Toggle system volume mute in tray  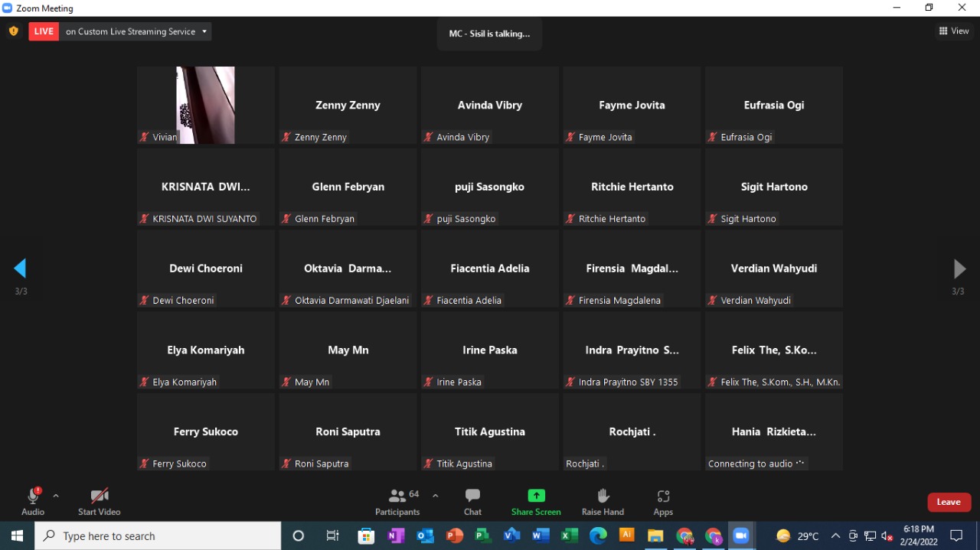coord(887,536)
